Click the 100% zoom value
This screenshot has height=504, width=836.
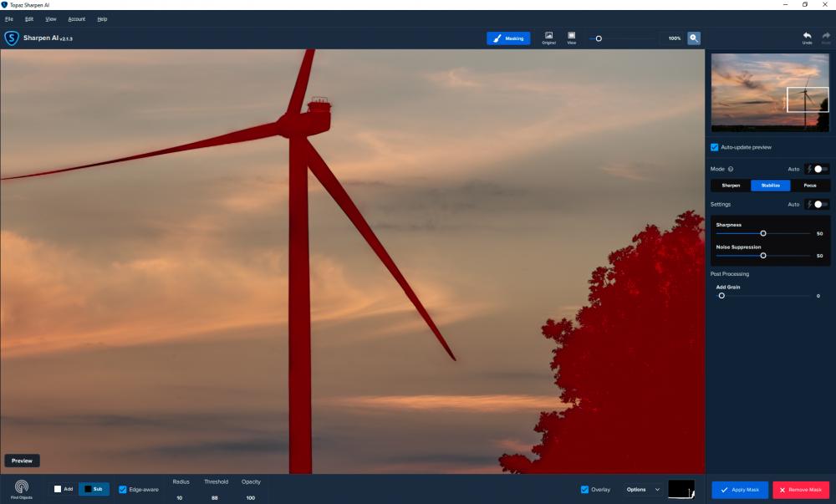[675, 38]
